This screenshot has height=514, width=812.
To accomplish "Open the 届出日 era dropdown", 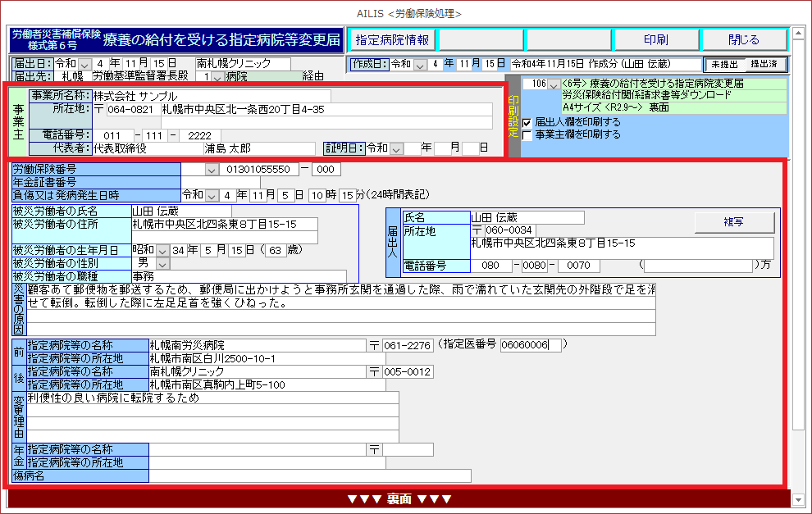I will [85, 64].
